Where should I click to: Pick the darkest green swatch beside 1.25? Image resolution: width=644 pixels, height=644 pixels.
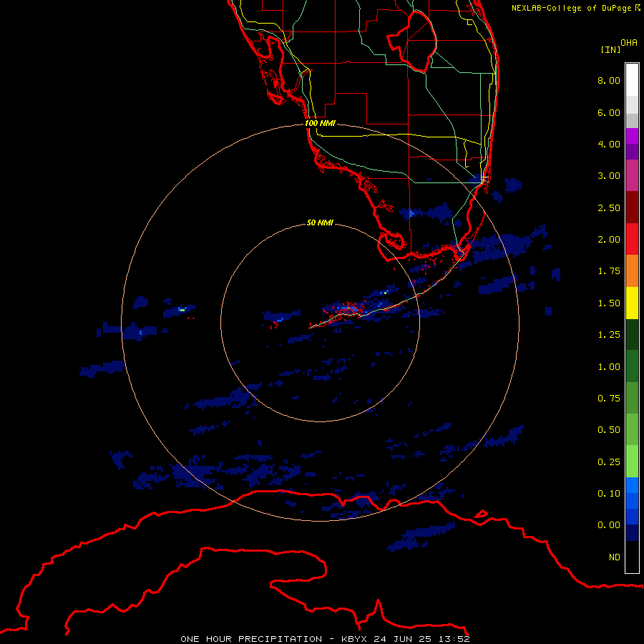(632, 335)
